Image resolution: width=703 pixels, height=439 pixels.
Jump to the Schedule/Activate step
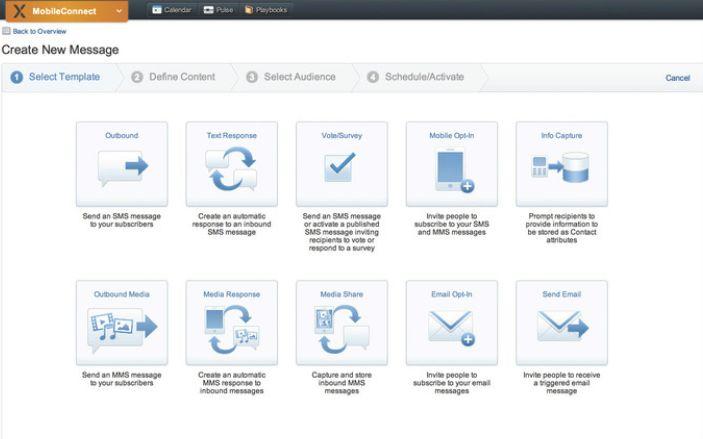[415, 77]
